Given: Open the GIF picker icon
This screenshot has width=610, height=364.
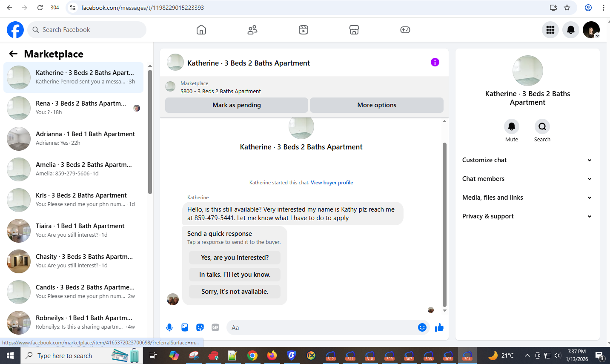Looking at the screenshot, I should 215,327.
